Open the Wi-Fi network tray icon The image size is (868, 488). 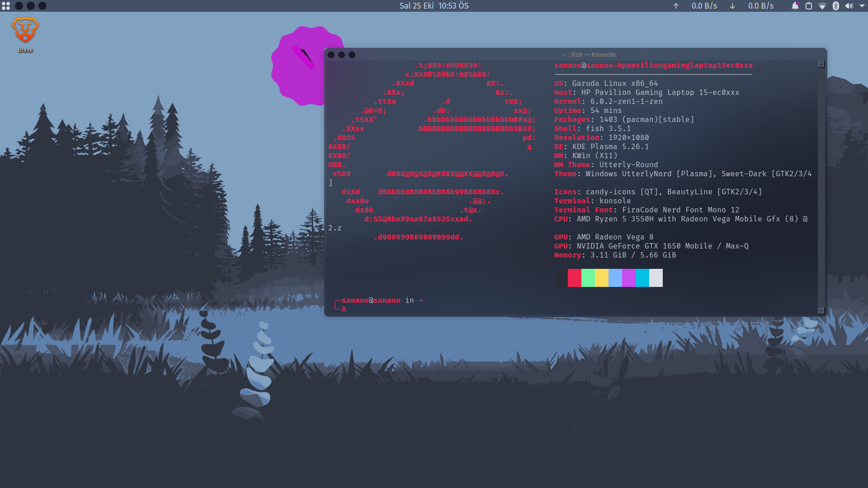822,6
